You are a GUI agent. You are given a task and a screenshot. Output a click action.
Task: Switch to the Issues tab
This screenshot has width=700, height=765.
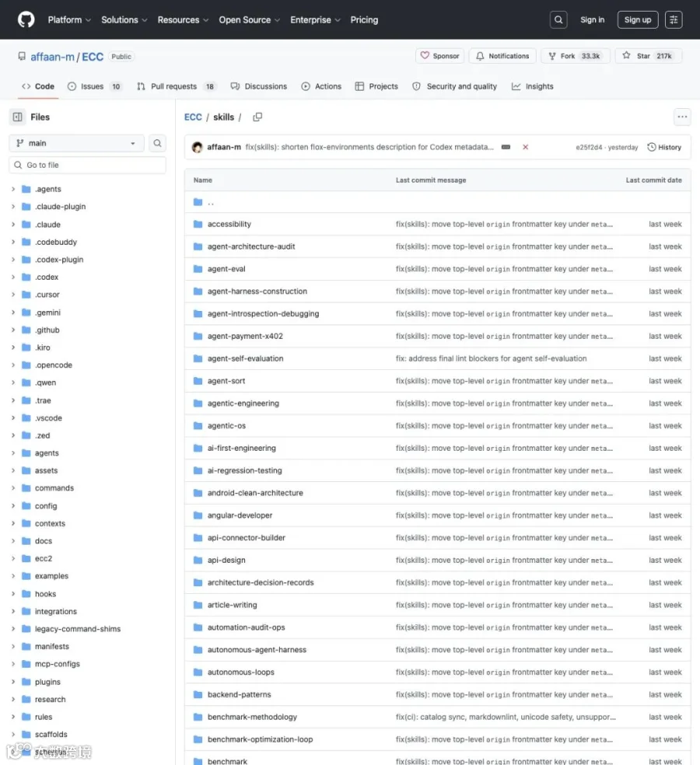(95, 86)
